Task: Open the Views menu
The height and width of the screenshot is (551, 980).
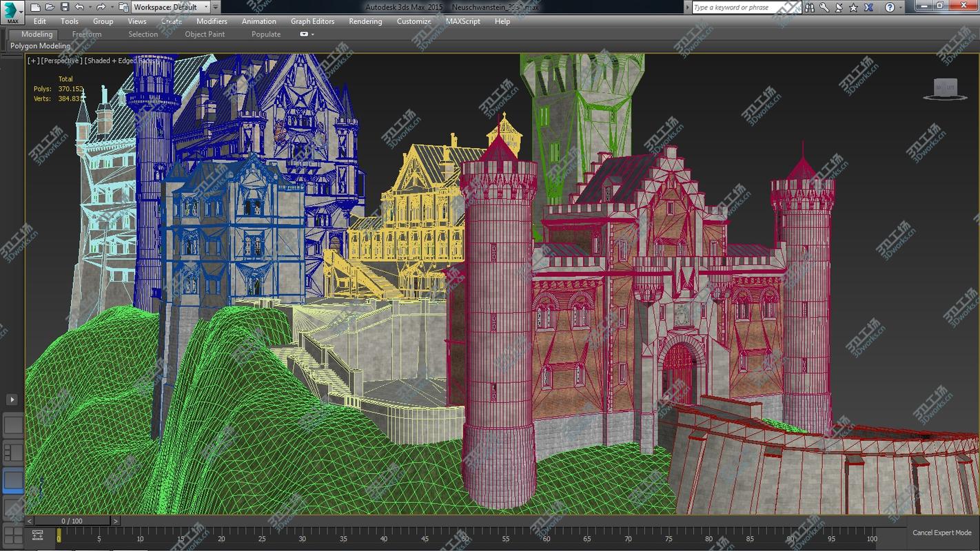Action: coord(136,21)
